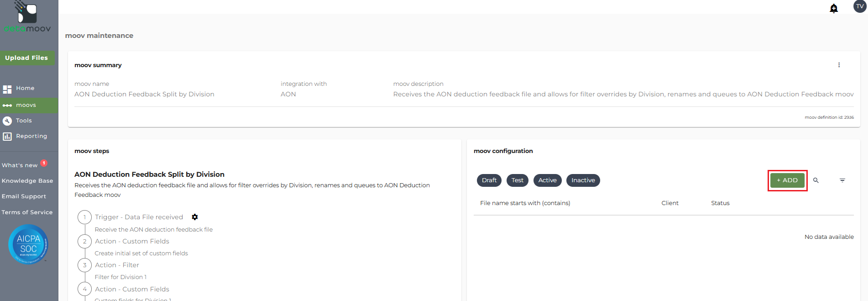Click Action - Custom Fields step 4
The height and width of the screenshot is (301, 868).
coord(132,289)
